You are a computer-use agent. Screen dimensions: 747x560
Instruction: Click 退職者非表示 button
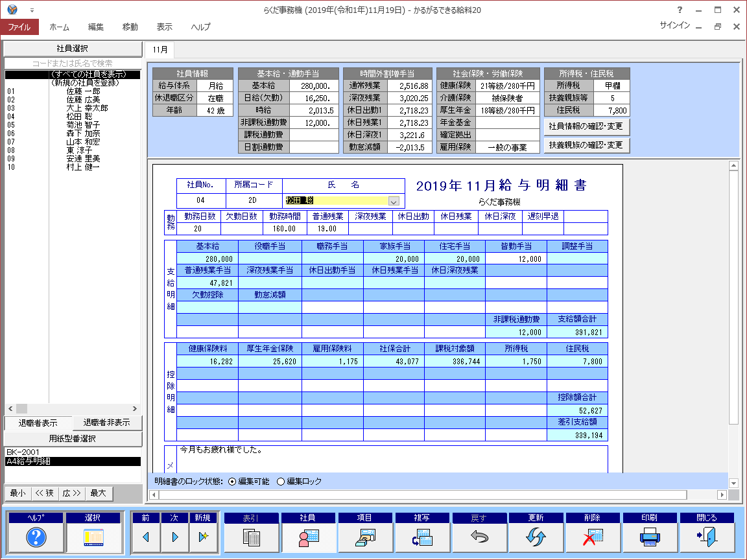tap(107, 423)
